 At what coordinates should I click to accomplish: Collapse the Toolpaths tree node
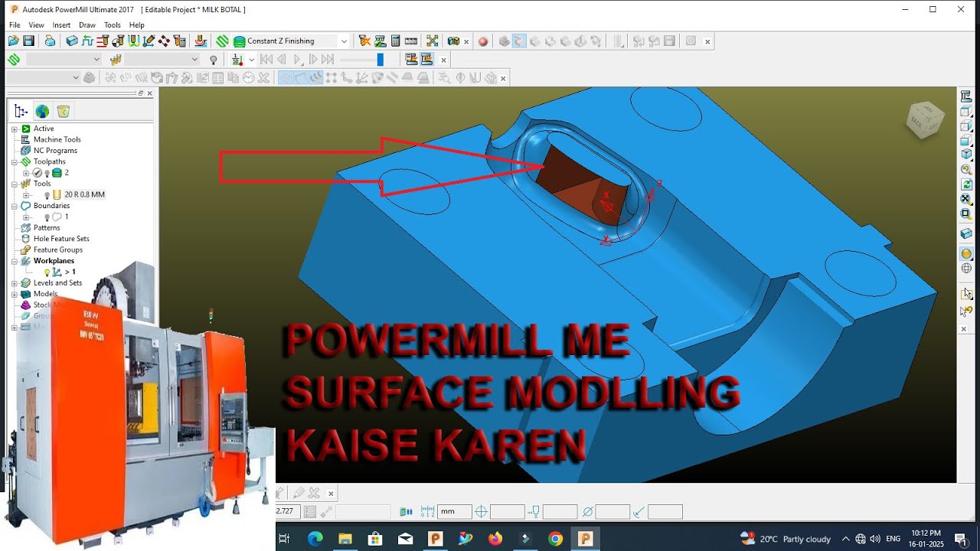[14, 161]
